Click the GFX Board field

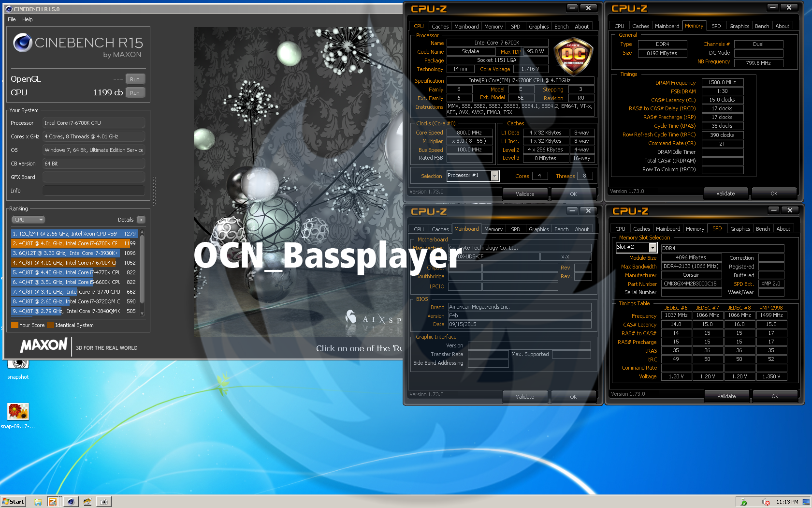(x=93, y=177)
